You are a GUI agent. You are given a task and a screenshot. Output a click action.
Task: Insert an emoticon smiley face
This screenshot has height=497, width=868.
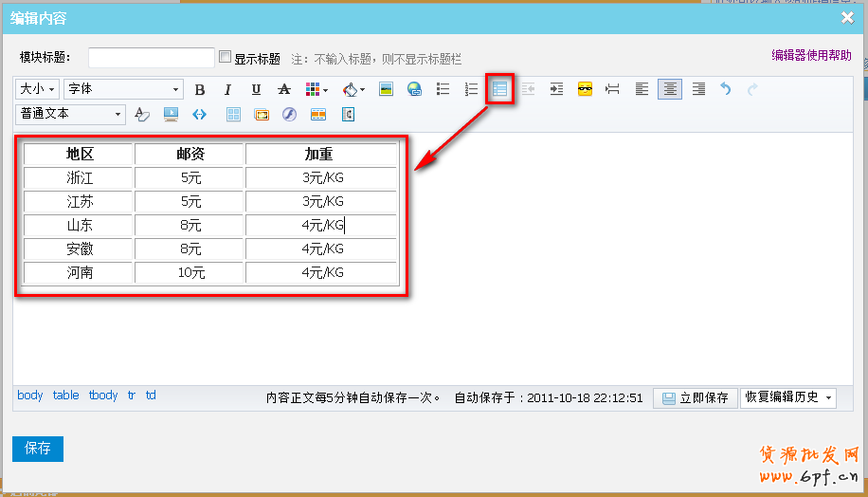[x=585, y=89]
